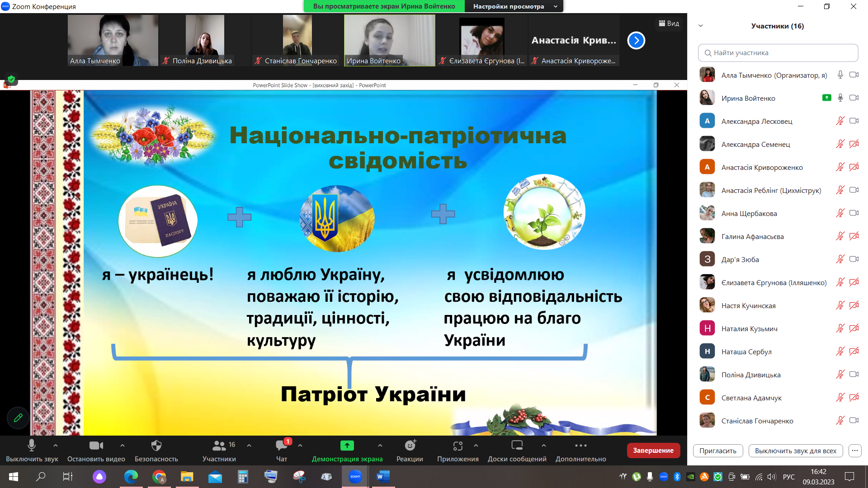Open the Security shield icon
This screenshot has width=868, height=488.
[156, 446]
